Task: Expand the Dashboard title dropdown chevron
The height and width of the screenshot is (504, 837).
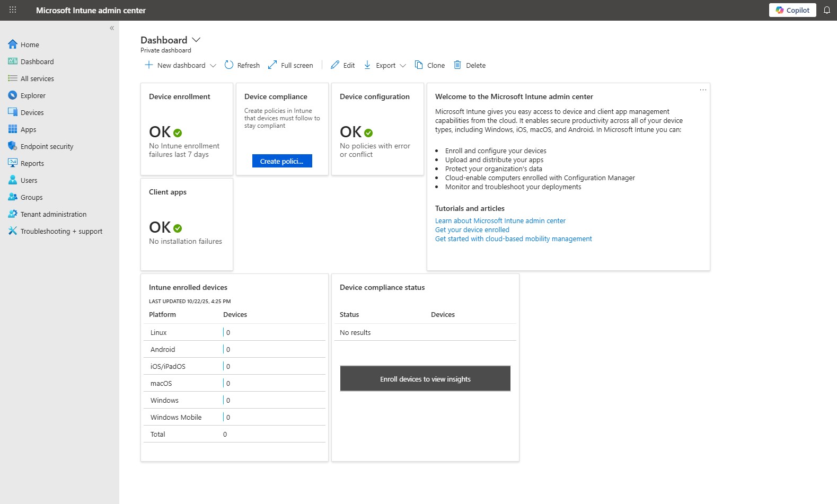Action: click(196, 40)
